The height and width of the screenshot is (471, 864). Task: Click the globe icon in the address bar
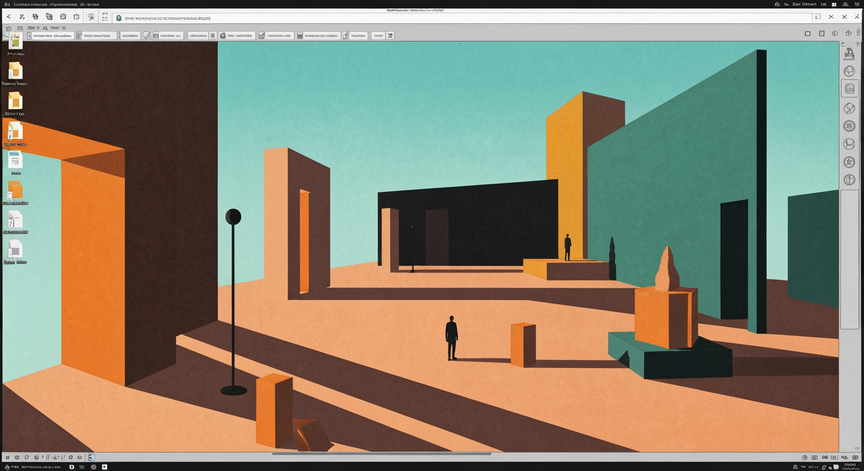click(118, 18)
